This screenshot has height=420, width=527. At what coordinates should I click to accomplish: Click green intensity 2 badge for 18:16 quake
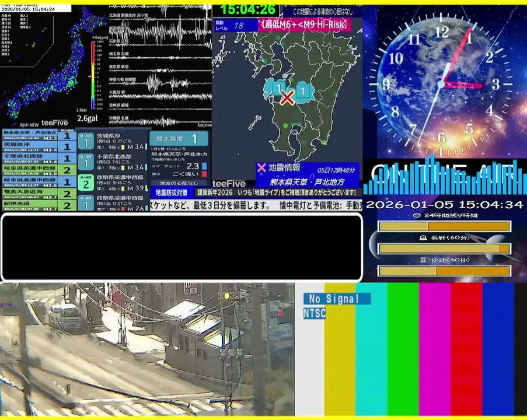[x=86, y=183]
